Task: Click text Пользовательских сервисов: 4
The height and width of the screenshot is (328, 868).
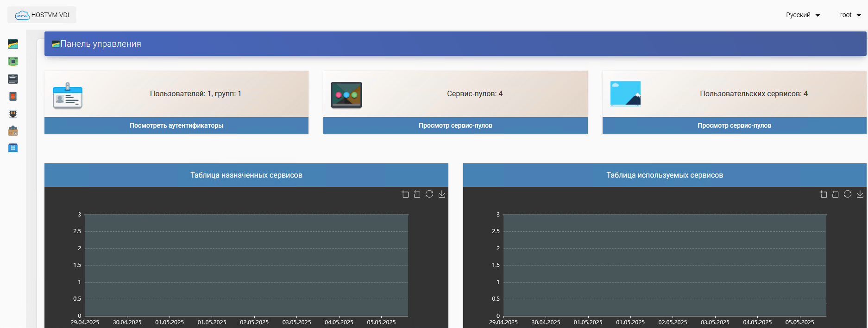Action: click(x=754, y=94)
